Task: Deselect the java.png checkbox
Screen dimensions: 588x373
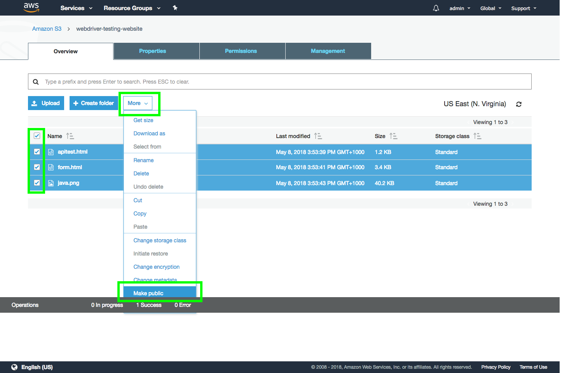Action: click(37, 183)
